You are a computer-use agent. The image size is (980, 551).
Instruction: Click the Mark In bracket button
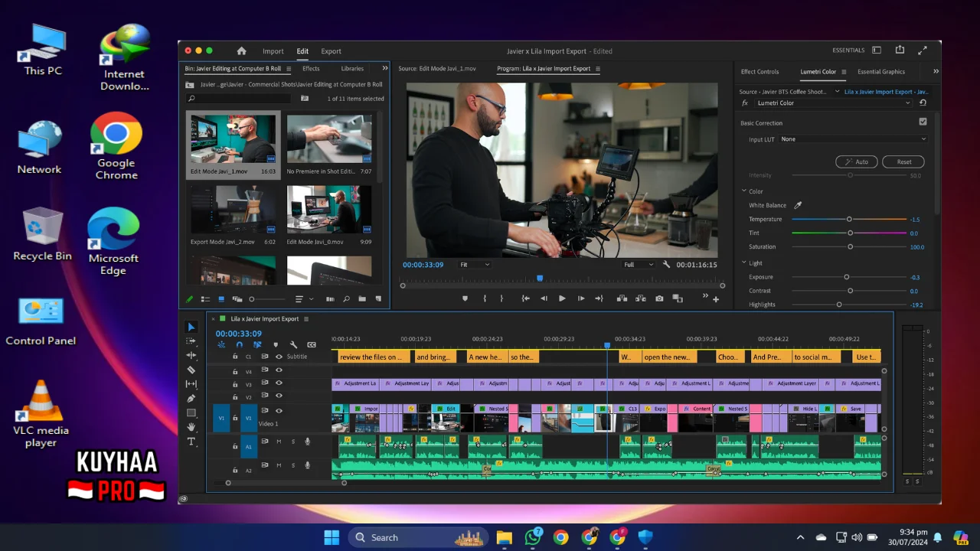coord(484,298)
